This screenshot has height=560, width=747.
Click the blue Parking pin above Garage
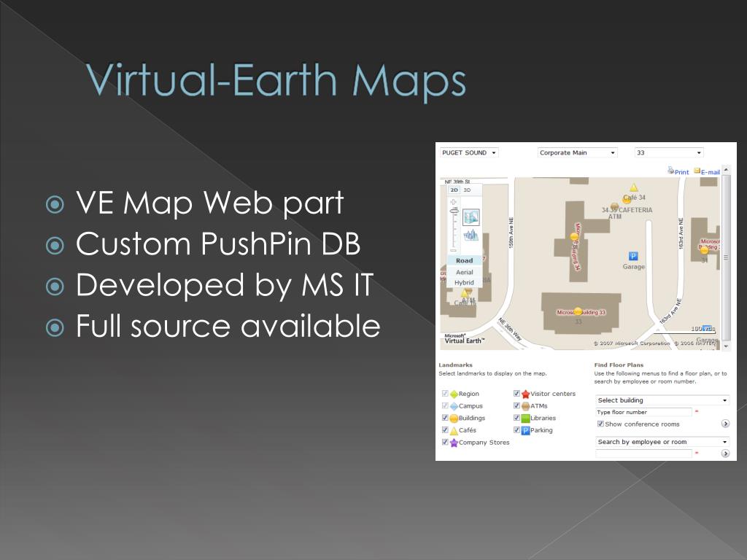point(633,256)
